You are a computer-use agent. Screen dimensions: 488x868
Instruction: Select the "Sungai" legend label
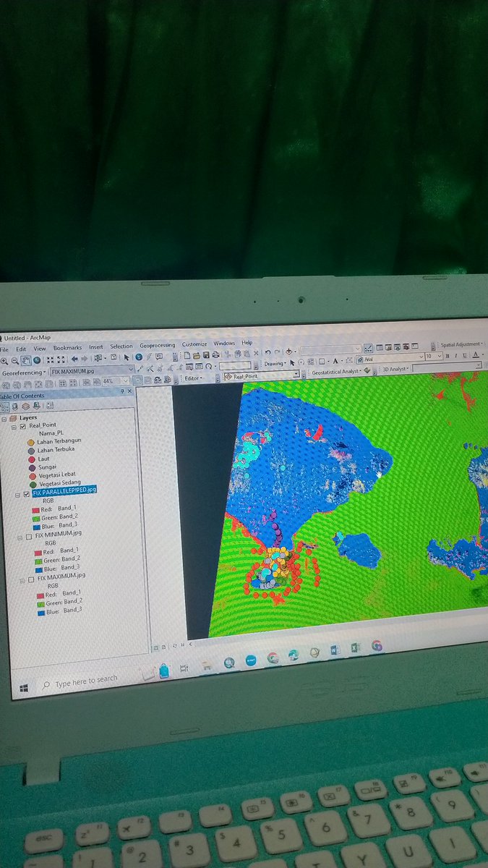click(48, 467)
